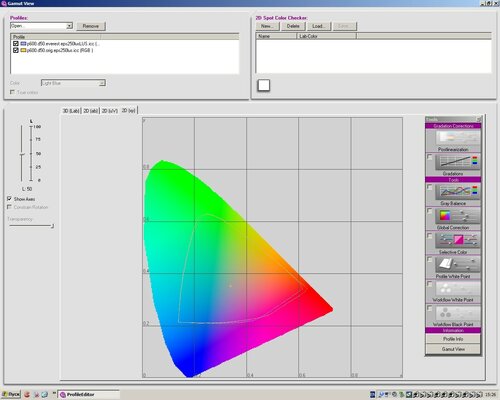
Task: Open the Workflow Black Point tool icon
Action: point(457,313)
